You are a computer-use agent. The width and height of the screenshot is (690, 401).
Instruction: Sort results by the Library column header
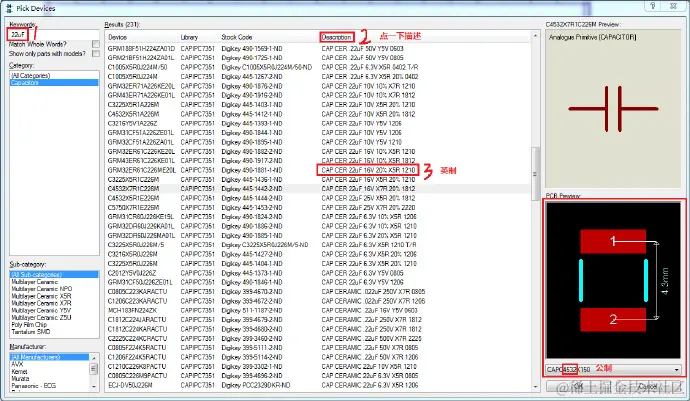(x=198, y=37)
